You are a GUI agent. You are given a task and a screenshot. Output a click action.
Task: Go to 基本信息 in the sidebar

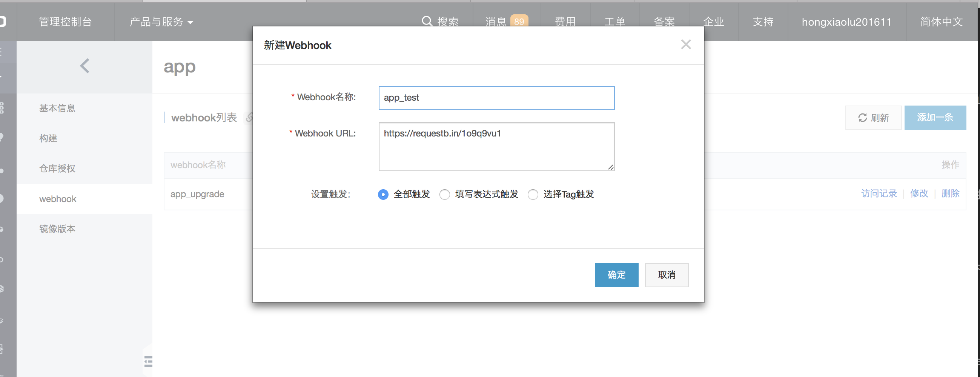(57, 108)
